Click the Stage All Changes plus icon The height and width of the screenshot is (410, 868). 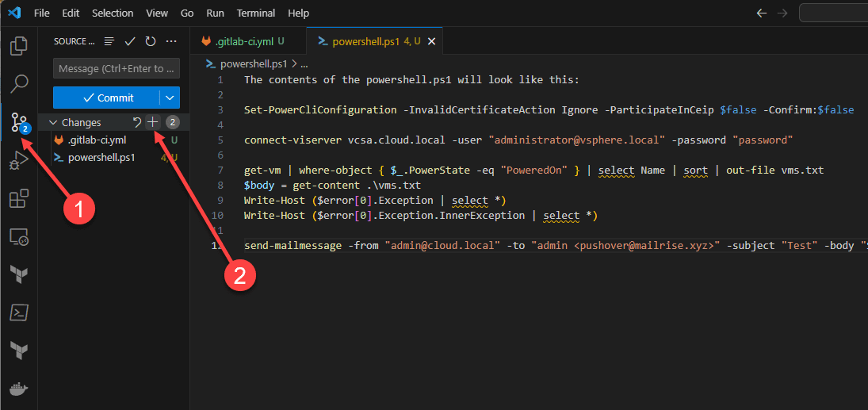coord(153,122)
